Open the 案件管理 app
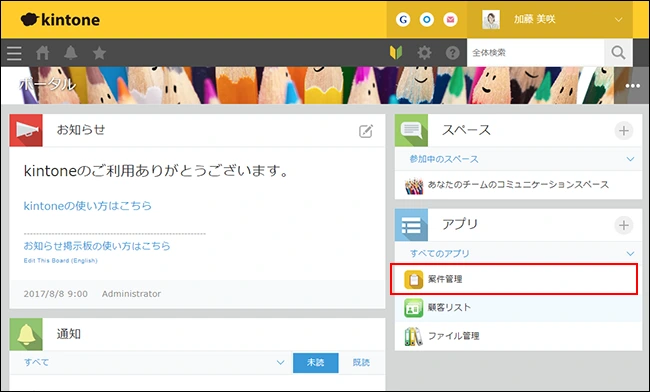The image size is (650, 392). (514, 279)
